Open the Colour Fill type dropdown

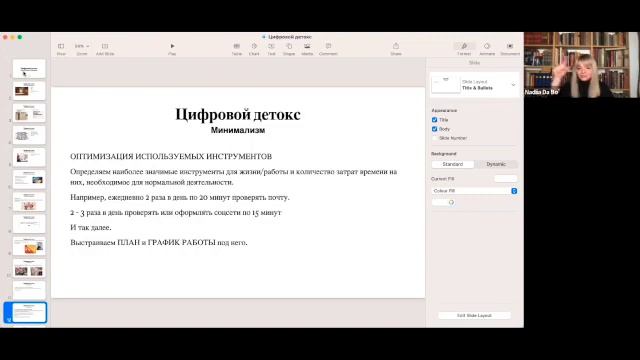474,191
